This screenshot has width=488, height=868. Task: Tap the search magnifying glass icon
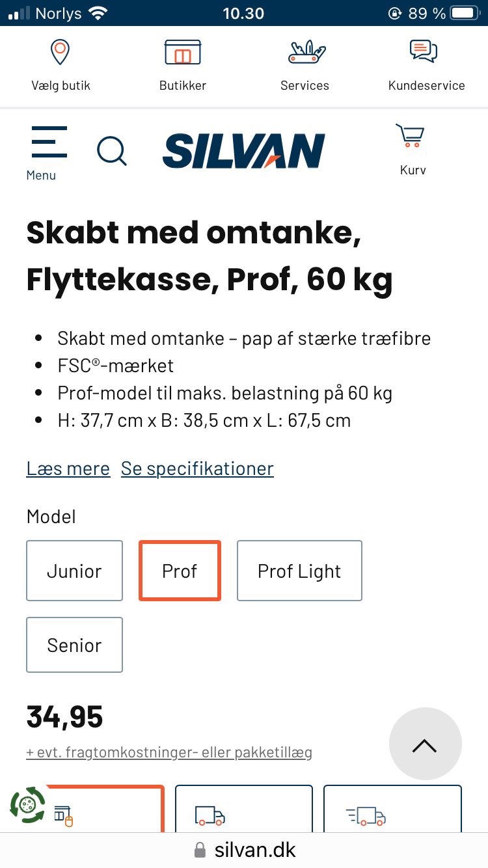tap(112, 152)
